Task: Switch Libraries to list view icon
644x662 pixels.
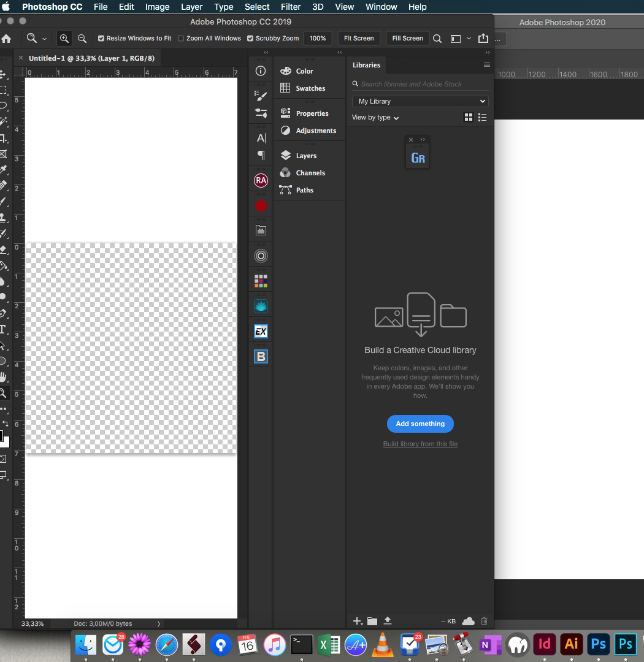Action: click(x=483, y=117)
